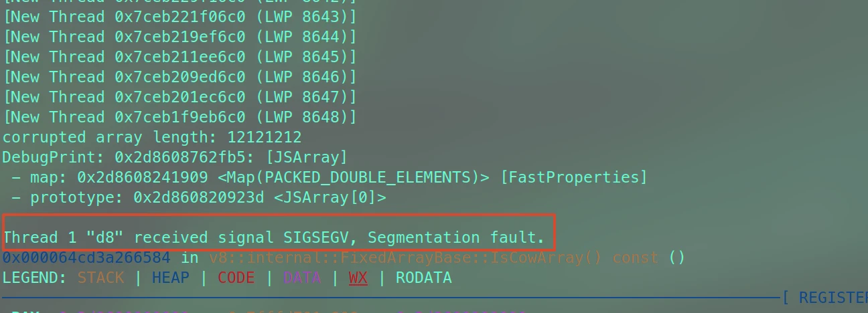Select the DebugPrint JSArray line
The image size is (868, 313).
click(x=175, y=157)
